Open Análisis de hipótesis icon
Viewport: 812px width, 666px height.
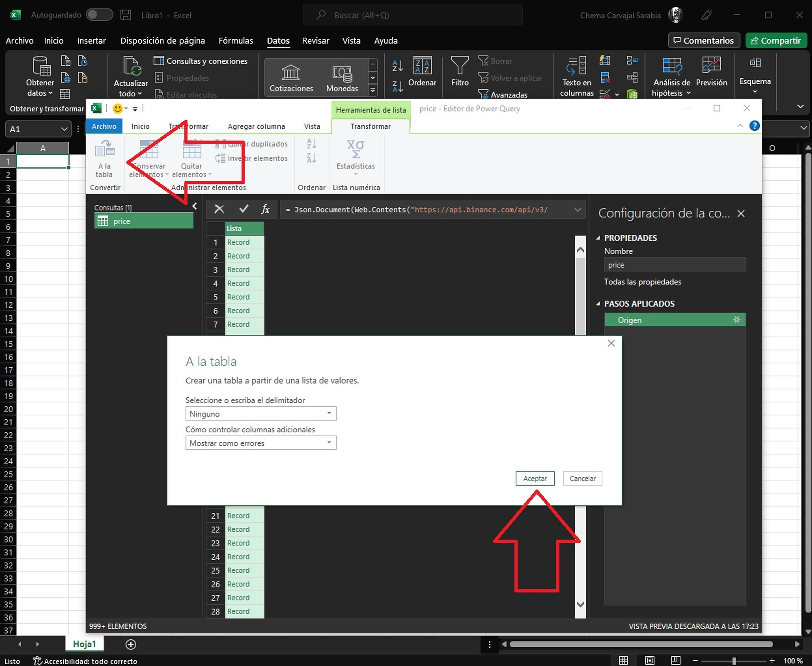pos(672,66)
